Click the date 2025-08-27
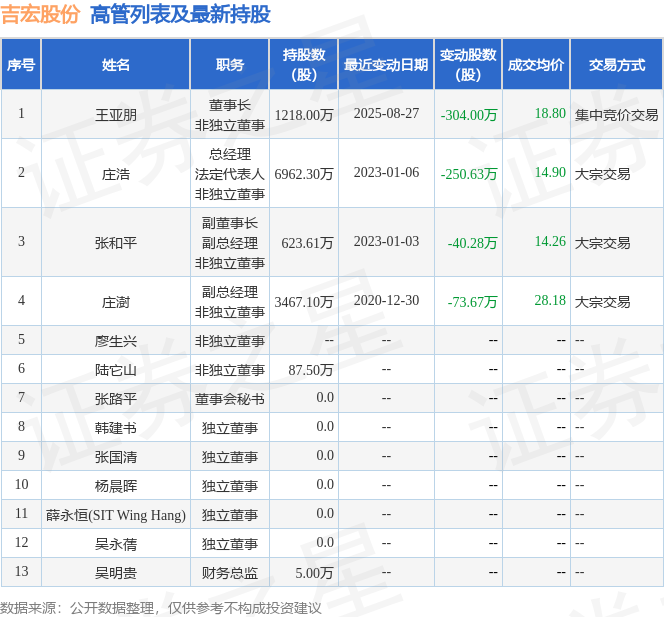Image resolution: width=664 pixels, height=617 pixels. (x=386, y=113)
